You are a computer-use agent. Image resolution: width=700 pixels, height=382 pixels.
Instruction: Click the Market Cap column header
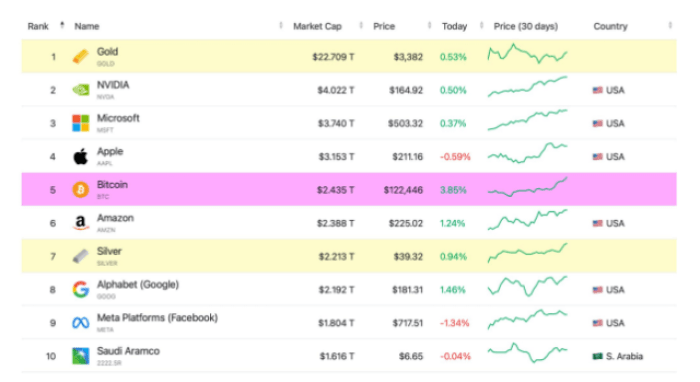point(317,26)
